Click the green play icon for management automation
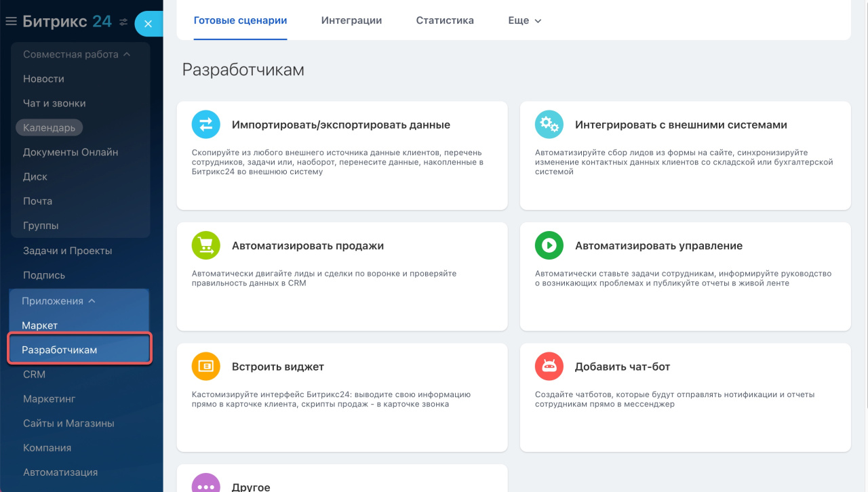 (x=549, y=245)
